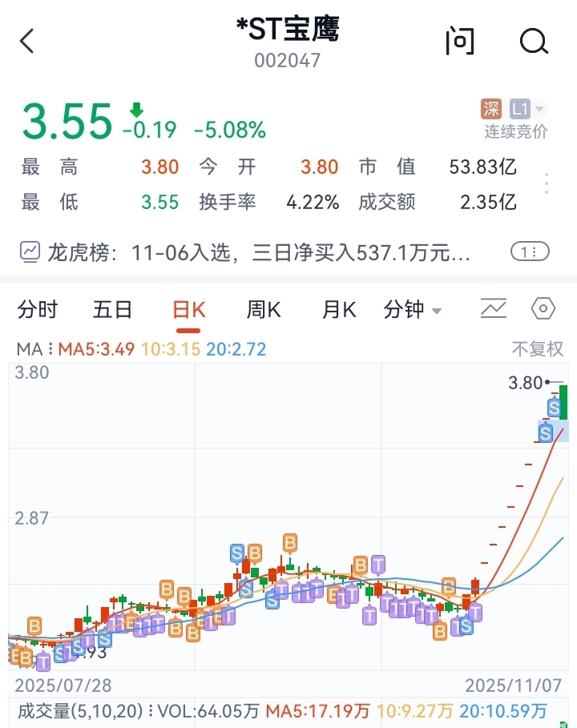Tap the MA5:3.49 indicator value

point(96,349)
